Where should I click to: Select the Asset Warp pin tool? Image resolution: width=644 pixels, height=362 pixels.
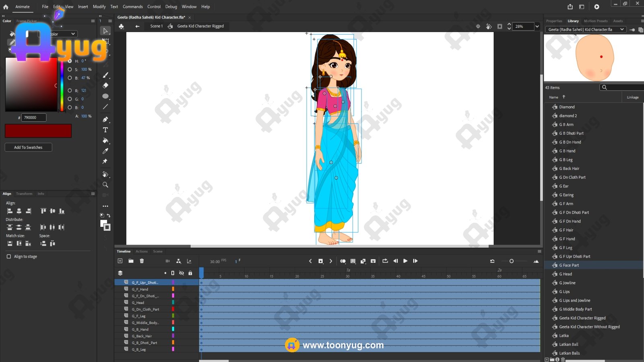click(105, 161)
